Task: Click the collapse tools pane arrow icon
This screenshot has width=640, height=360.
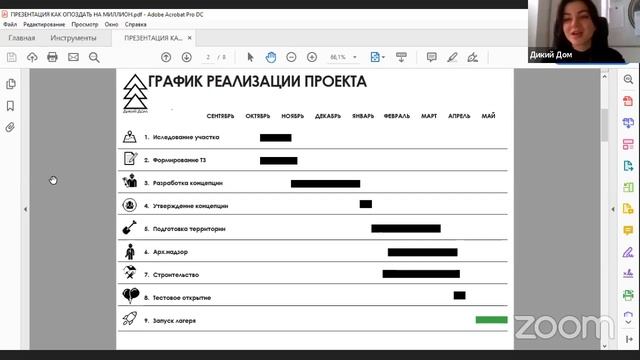Action: pos(629,340)
